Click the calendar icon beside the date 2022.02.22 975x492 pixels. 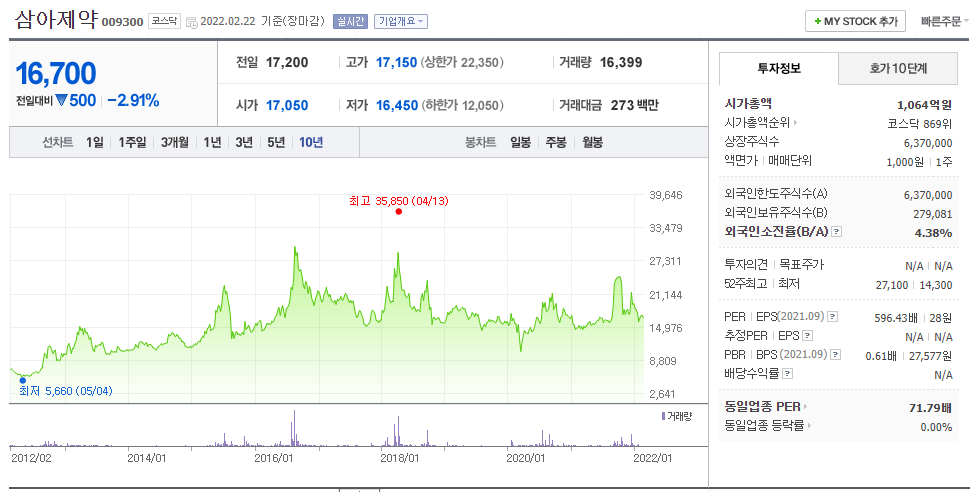[x=192, y=22]
